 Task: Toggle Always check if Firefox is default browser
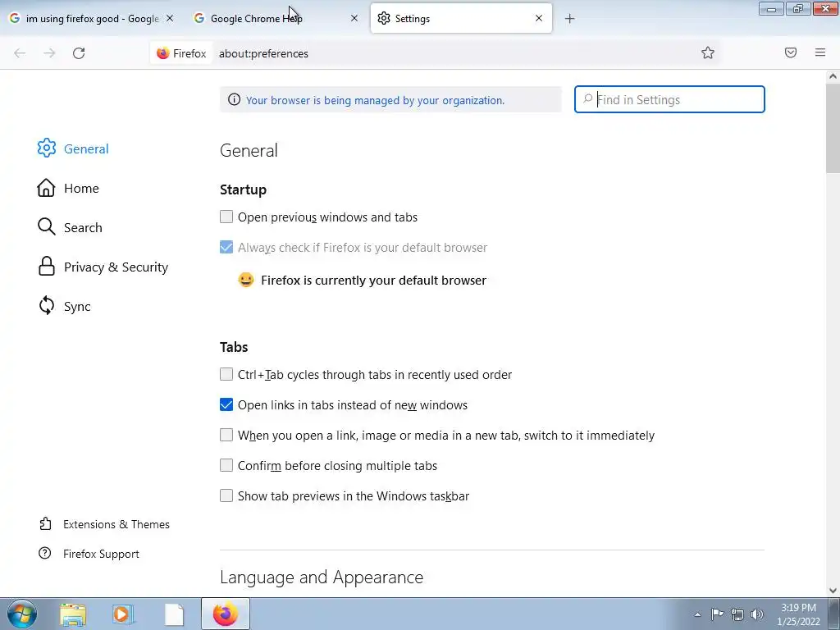226,247
